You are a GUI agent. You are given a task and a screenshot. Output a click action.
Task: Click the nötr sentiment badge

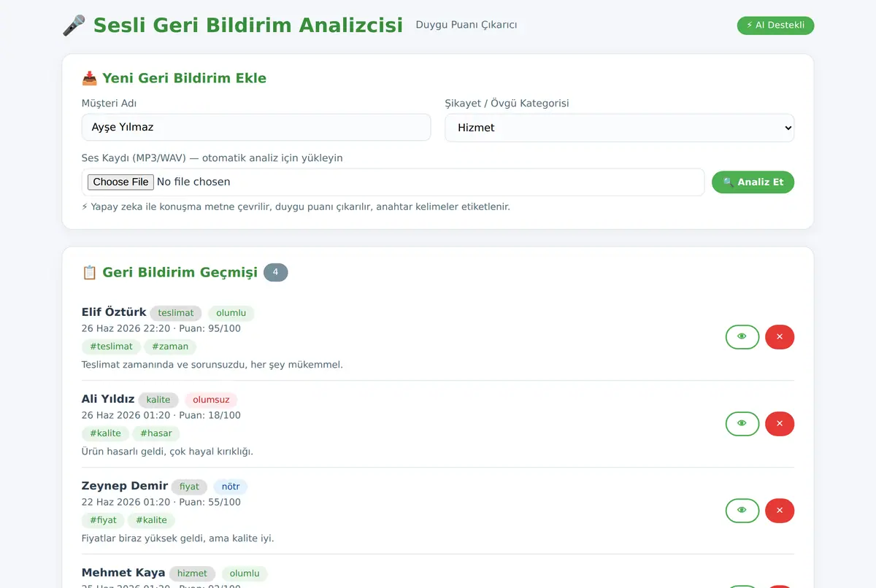[231, 487]
